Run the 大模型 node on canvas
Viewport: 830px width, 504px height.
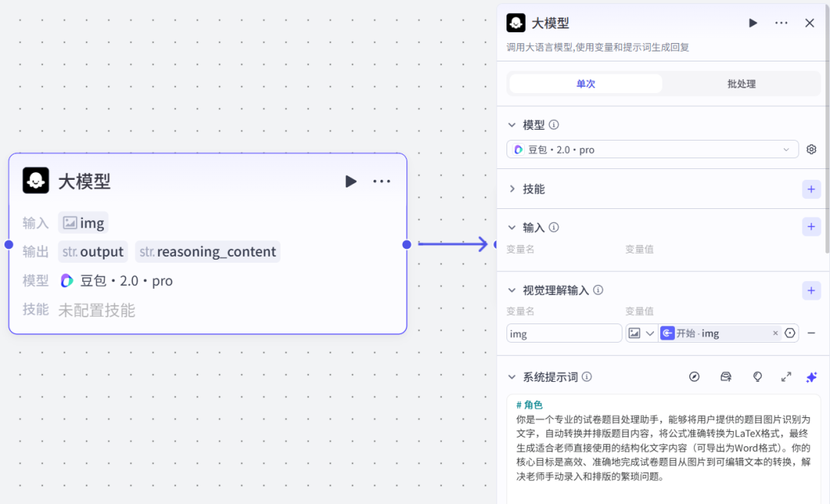[350, 181]
